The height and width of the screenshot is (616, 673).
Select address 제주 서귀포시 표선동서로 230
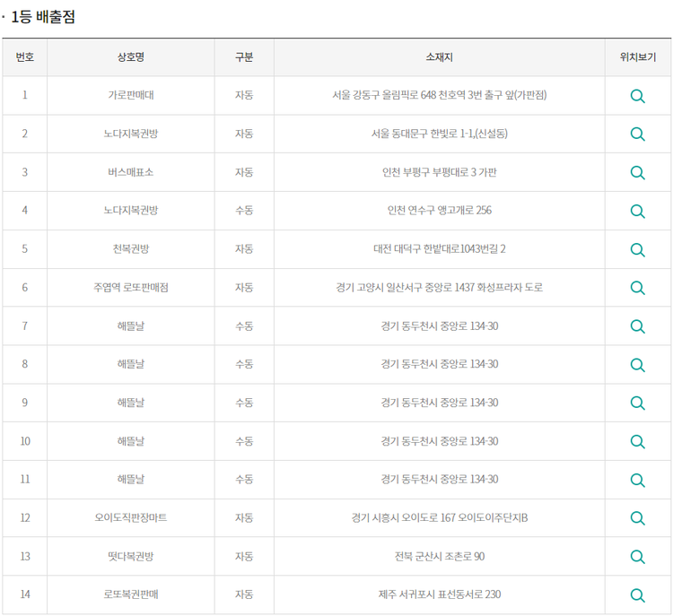[440, 594]
